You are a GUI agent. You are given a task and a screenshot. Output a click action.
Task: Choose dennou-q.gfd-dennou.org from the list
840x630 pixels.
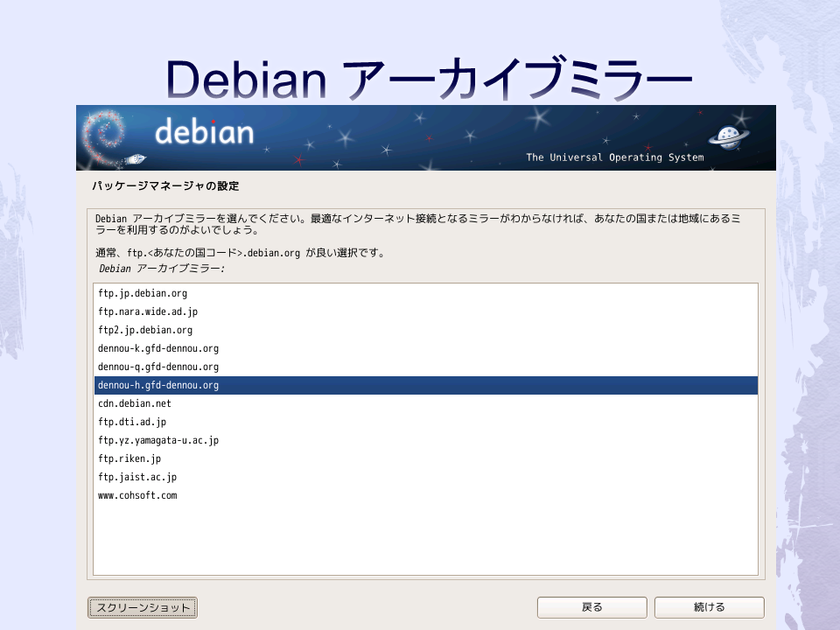pos(426,367)
